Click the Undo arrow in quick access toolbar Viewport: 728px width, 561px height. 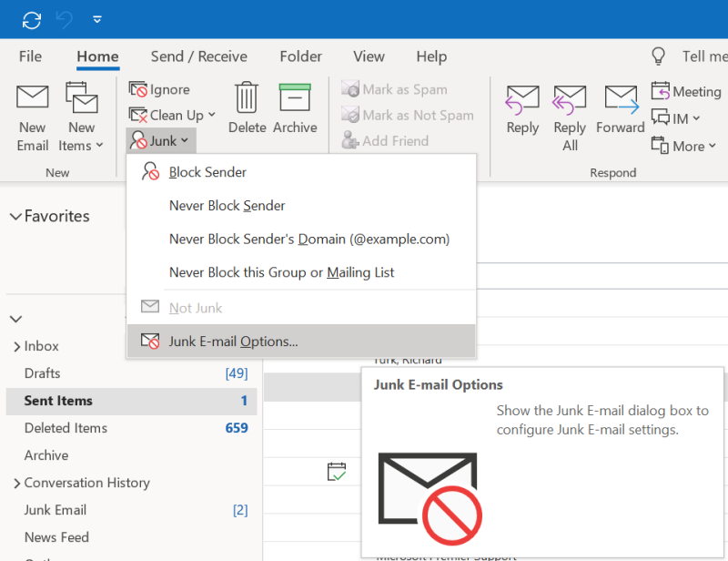click(64, 20)
